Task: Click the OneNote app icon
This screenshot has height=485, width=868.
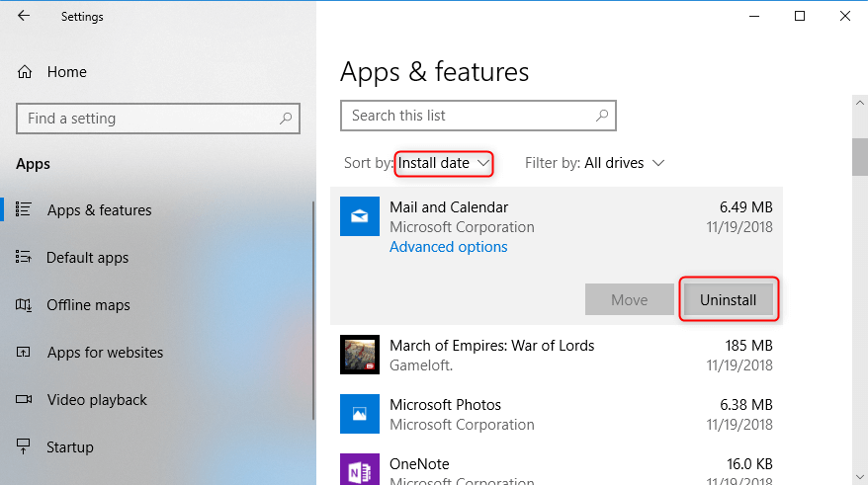Action: (360, 469)
